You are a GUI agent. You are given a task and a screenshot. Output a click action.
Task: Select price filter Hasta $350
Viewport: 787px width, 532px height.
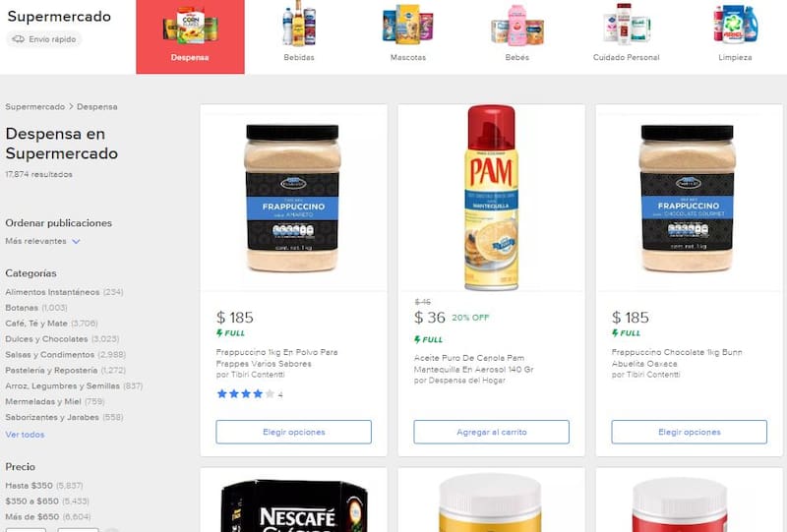pyautogui.click(x=43, y=486)
